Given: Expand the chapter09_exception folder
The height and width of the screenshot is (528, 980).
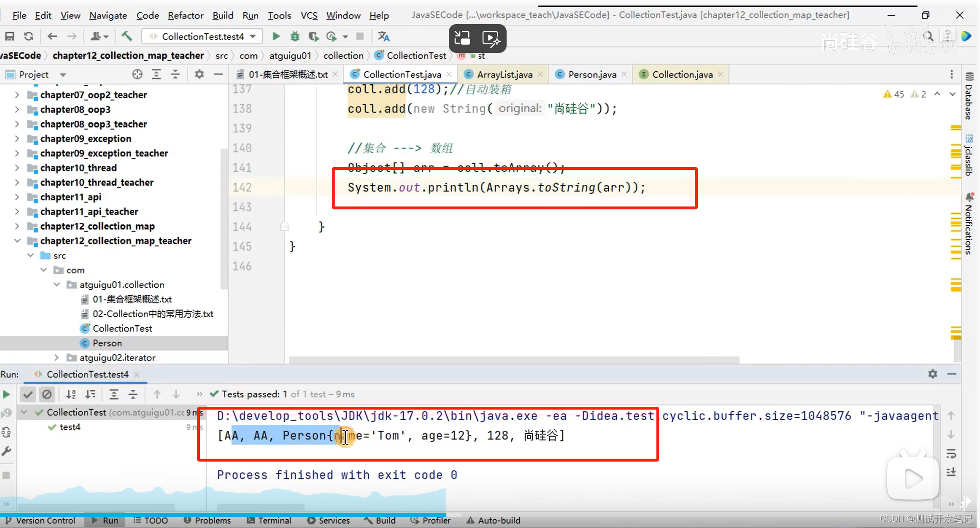Looking at the screenshot, I should coord(17,139).
